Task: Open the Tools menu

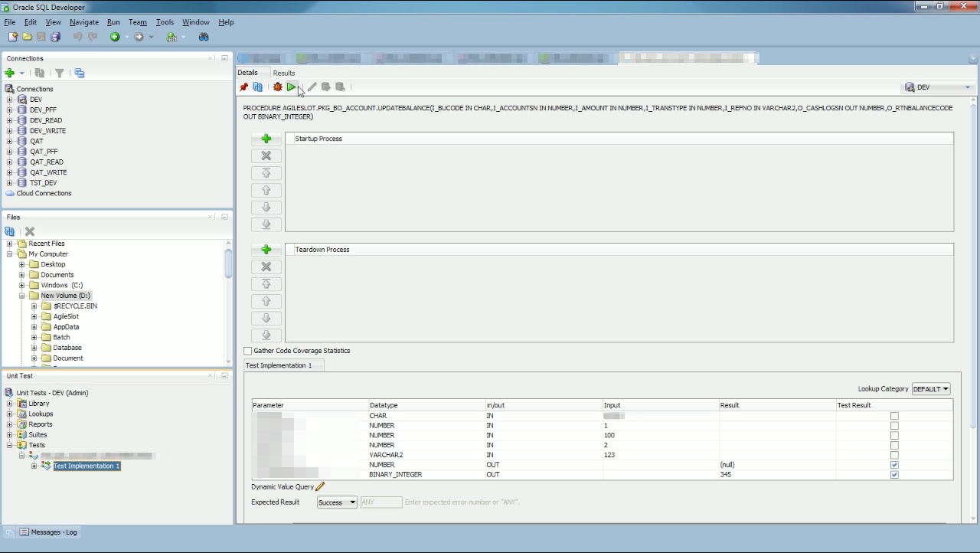Action: click(x=165, y=22)
